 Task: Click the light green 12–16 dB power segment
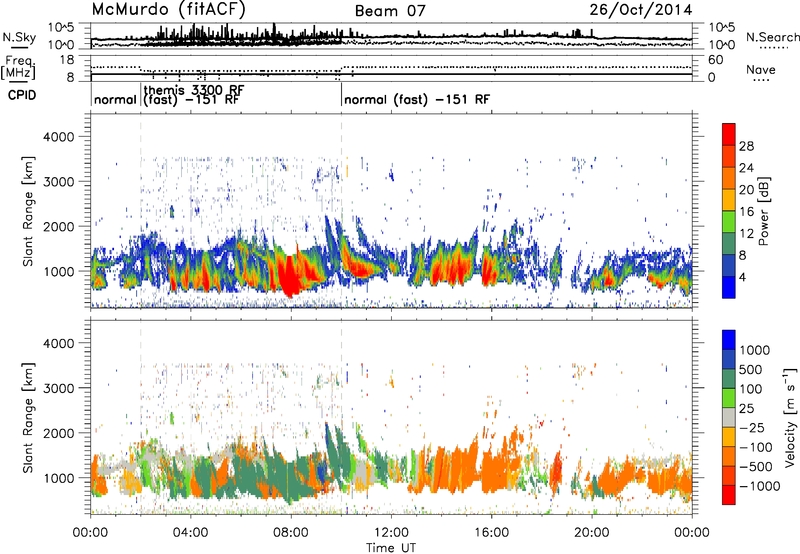point(729,222)
